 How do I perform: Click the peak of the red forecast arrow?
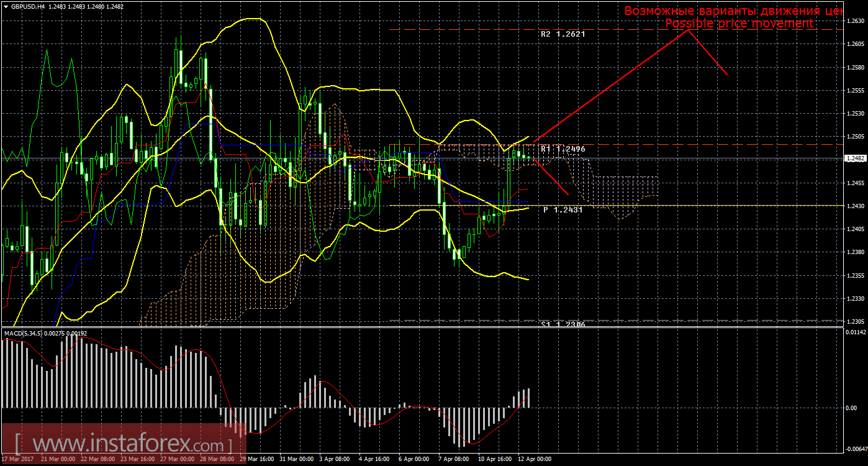(688, 30)
